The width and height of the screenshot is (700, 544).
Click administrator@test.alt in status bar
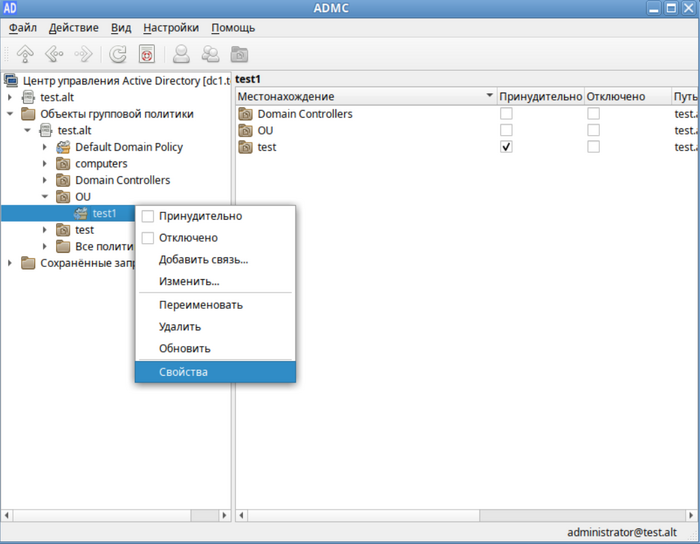coord(622,532)
